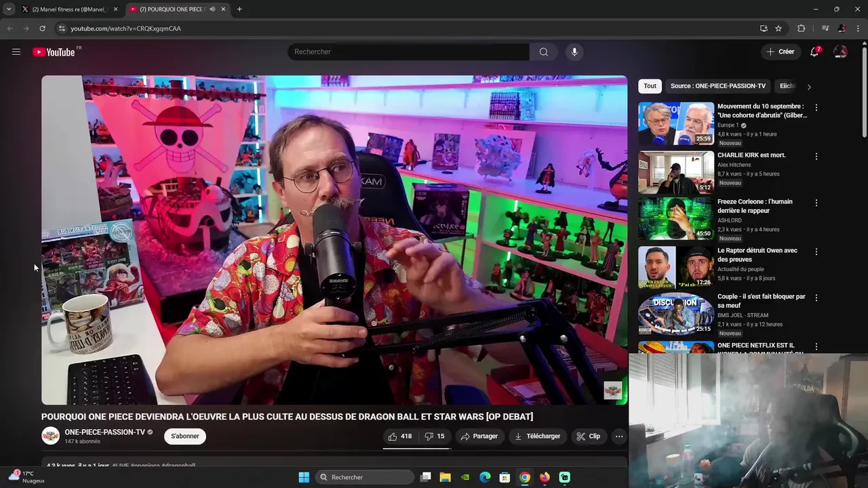Open options for Le Raptor détruit Owen video
The height and width of the screenshot is (488, 868).
(x=816, y=251)
